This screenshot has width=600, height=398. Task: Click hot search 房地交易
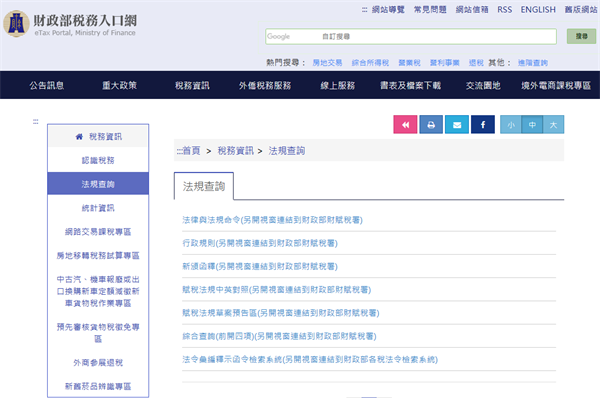[x=327, y=63]
